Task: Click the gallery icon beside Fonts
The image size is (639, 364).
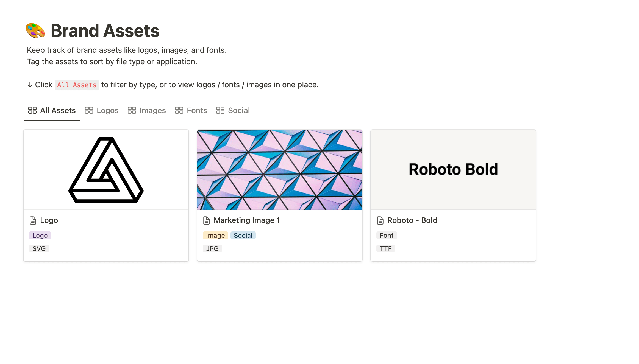Action: pyautogui.click(x=179, y=110)
